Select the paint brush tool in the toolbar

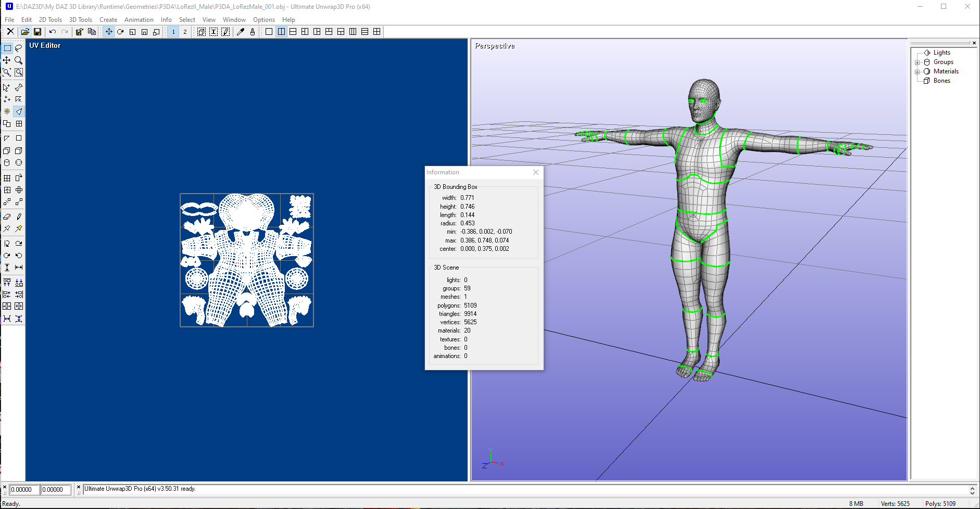click(x=253, y=32)
